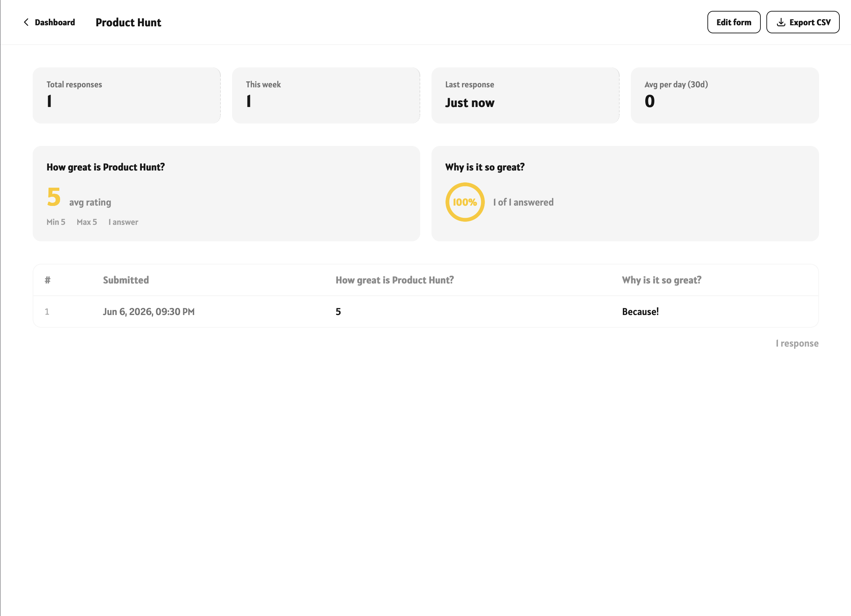Screen dimensions: 851x616
Task: Select the This week stat card
Action: point(326,96)
